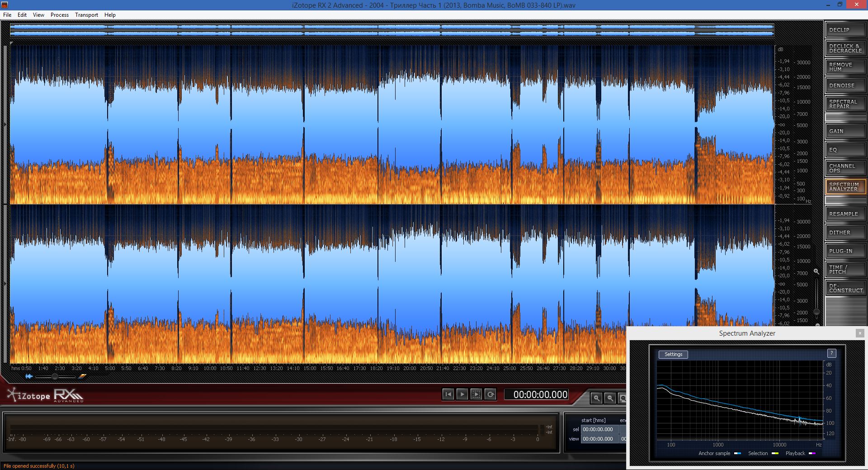Click the view start time field
Image resolution: width=868 pixels, height=470 pixels.
[599, 439]
